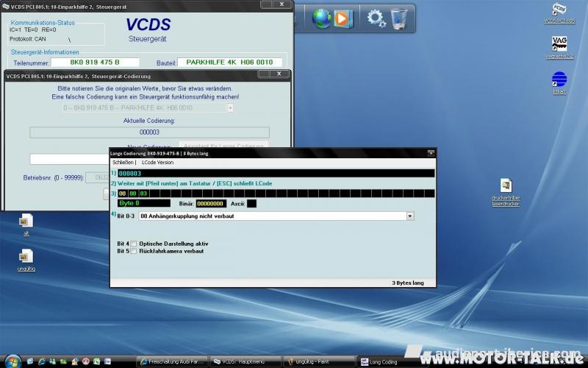Viewport: 588px width, 368px height.
Task: Click the Byte 0 indicator box
Action: point(144,203)
